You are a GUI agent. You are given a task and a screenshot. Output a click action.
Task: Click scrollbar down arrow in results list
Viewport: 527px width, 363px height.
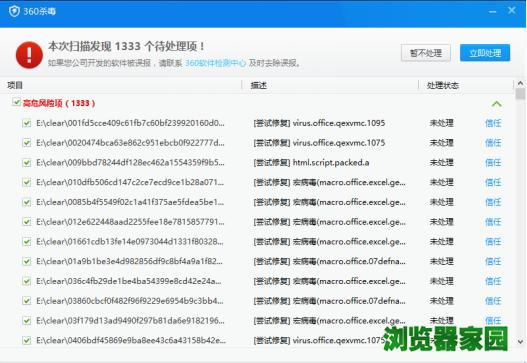(520, 342)
